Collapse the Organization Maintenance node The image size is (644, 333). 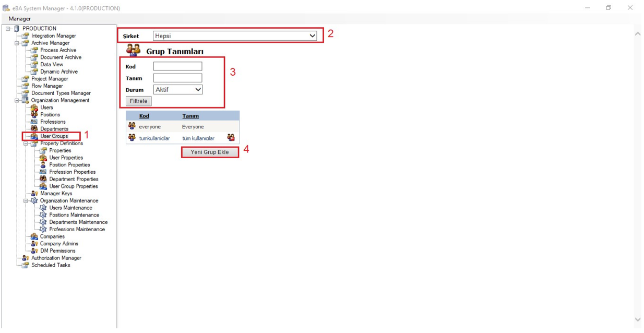pyautogui.click(x=26, y=201)
